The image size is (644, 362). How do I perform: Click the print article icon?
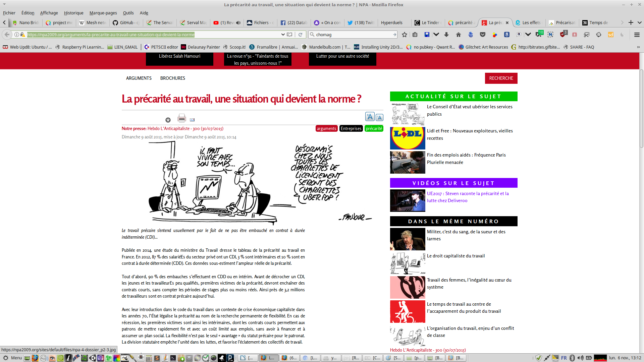click(x=182, y=118)
